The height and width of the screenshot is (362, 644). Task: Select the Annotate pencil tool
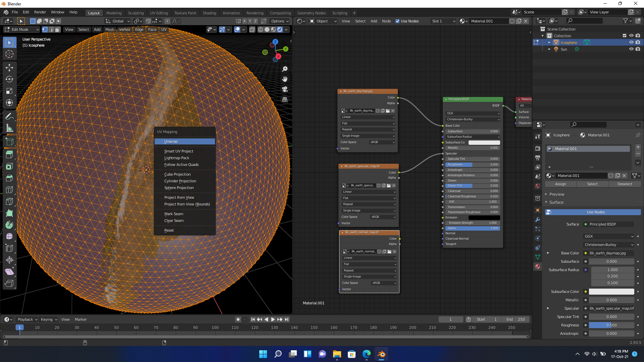(9, 117)
